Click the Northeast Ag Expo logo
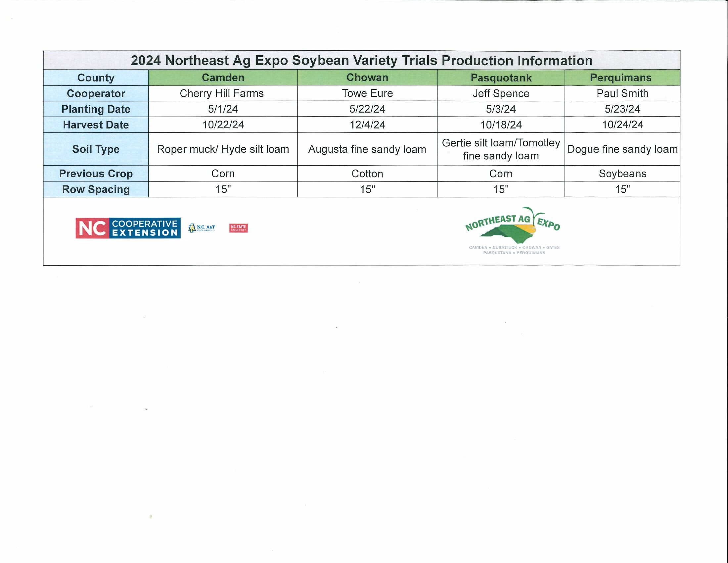Image resolution: width=728 pixels, height=563 pixels. [514, 230]
